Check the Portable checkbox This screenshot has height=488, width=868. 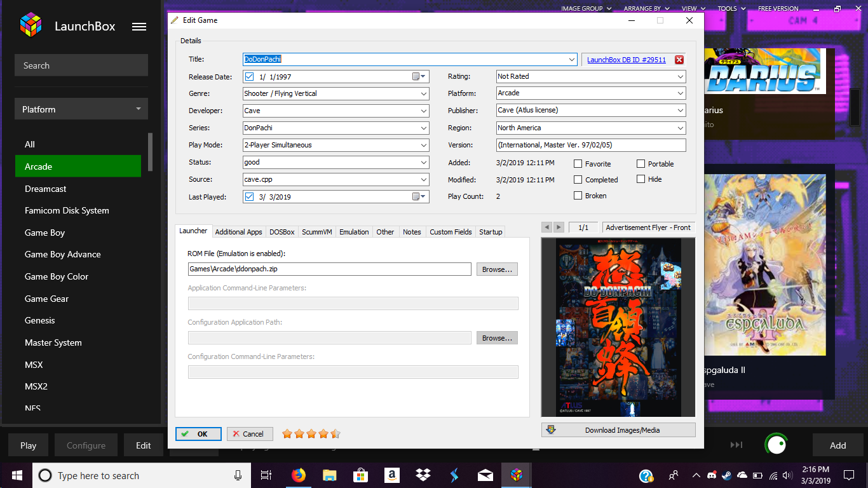(x=641, y=163)
